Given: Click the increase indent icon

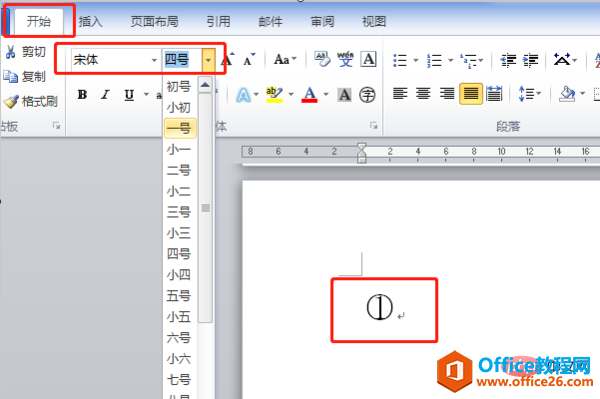Looking at the screenshot, I should tap(531, 60).
